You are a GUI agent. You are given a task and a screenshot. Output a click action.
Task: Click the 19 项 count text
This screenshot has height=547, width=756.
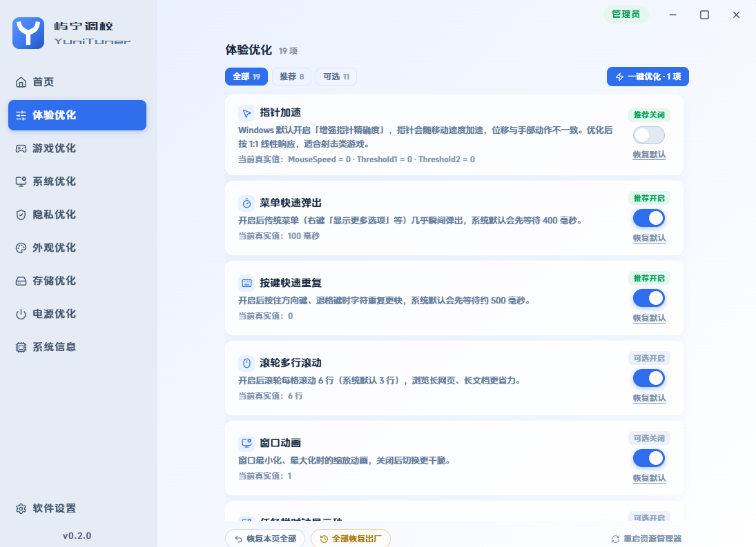[x=288, y=51]
